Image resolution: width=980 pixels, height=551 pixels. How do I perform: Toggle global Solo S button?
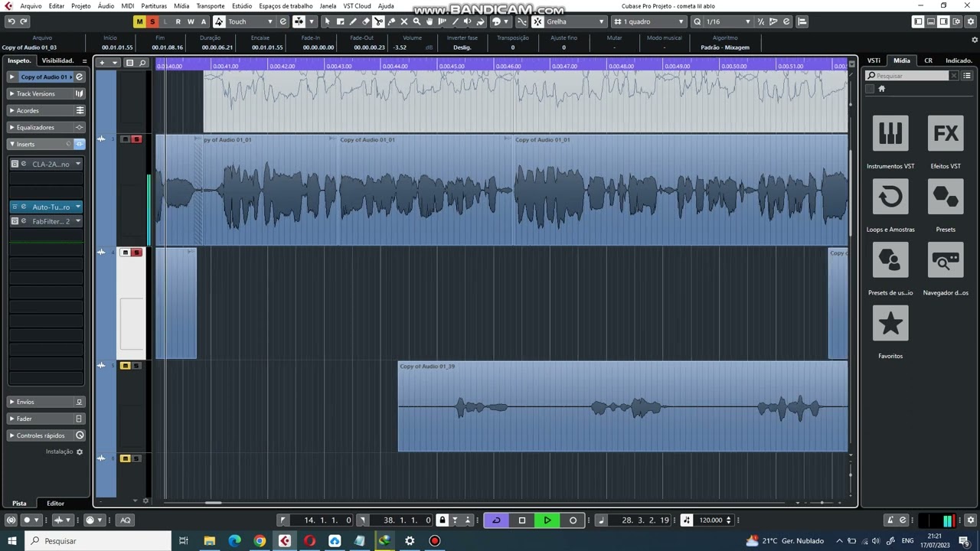click(x=152, y=21)
